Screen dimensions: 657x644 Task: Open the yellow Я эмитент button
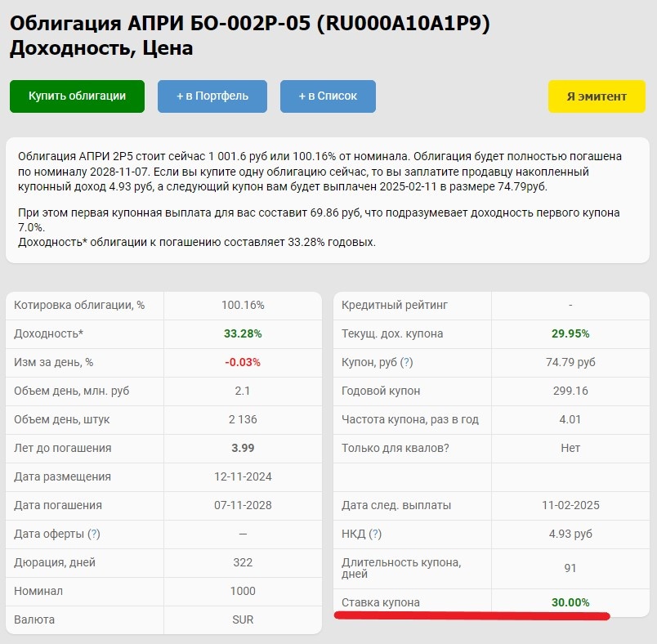click(x=597, y=96)
